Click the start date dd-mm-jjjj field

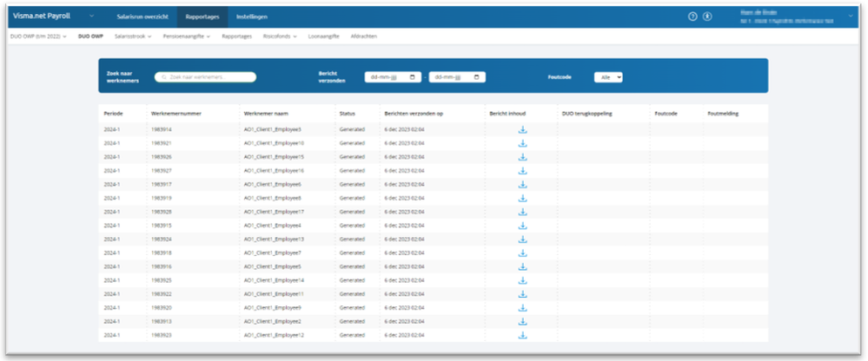coord(393,77)
